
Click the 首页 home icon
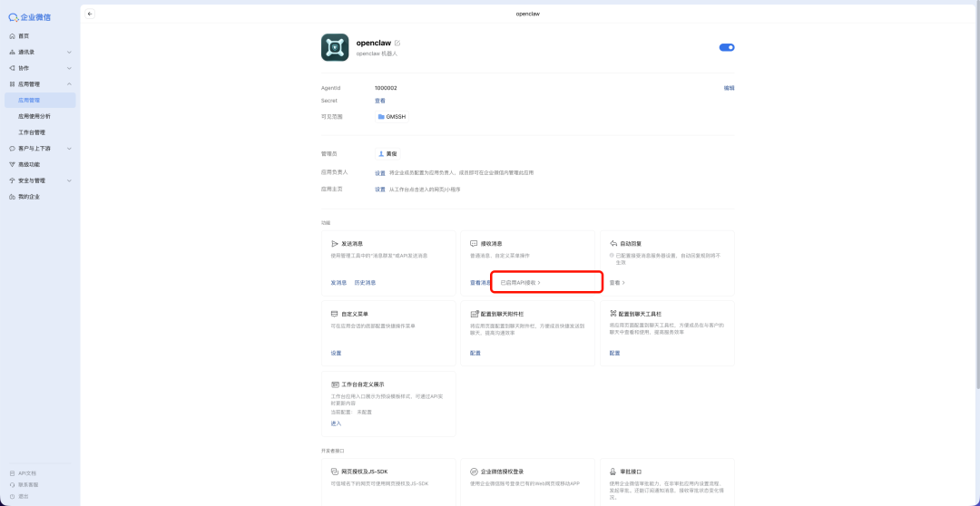pos(12,36)
